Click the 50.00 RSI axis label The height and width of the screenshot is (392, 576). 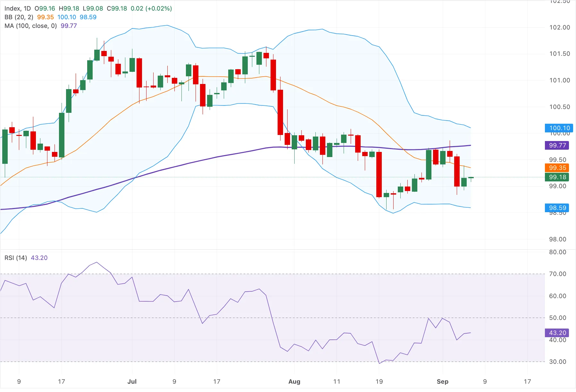(x=558, y=318)
